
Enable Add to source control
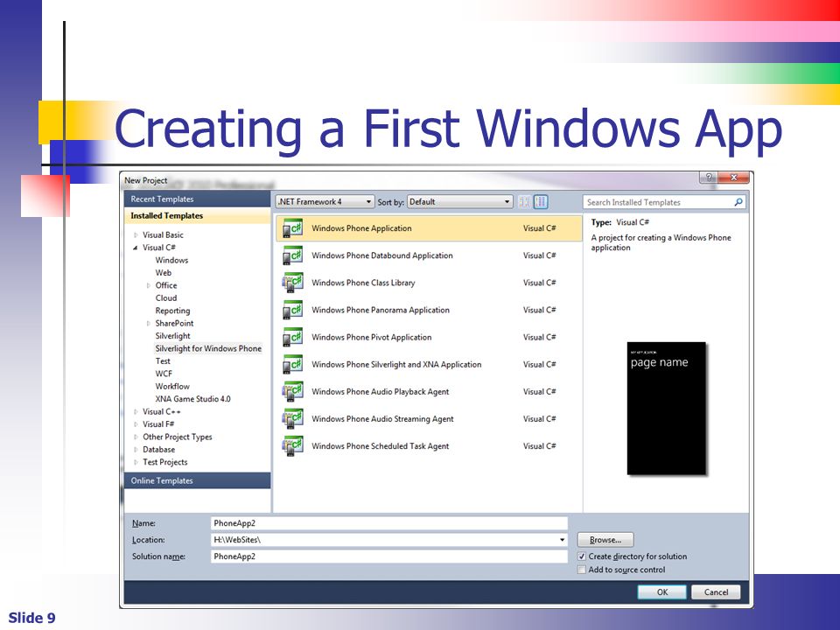(x=582, y=570)
